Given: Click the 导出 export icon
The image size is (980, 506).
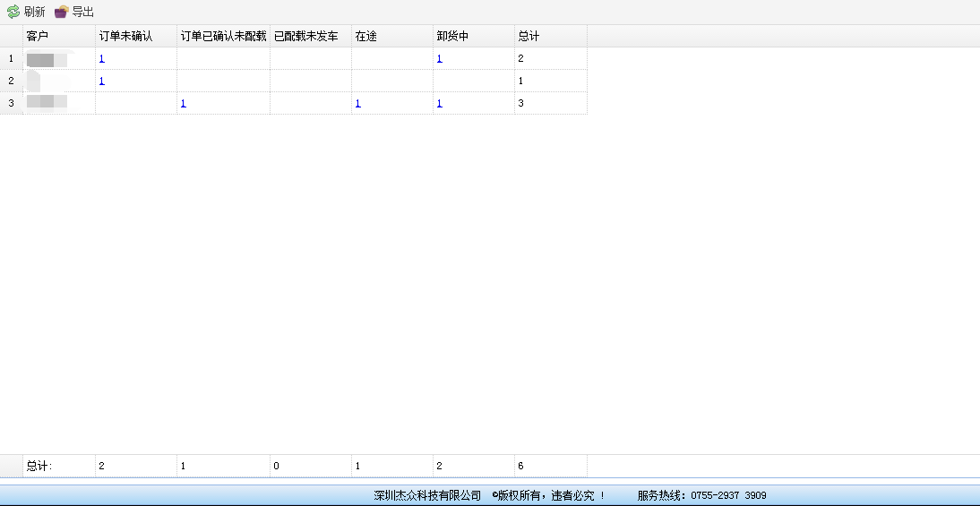Looking at the screenshot, I should (x=61, y=12).
